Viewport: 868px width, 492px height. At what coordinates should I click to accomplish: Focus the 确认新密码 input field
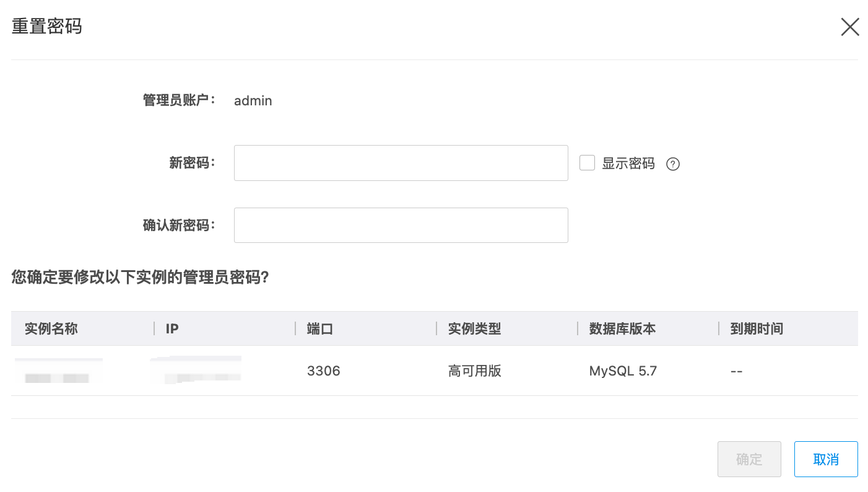pyautogui.click(x=401, y=225)
